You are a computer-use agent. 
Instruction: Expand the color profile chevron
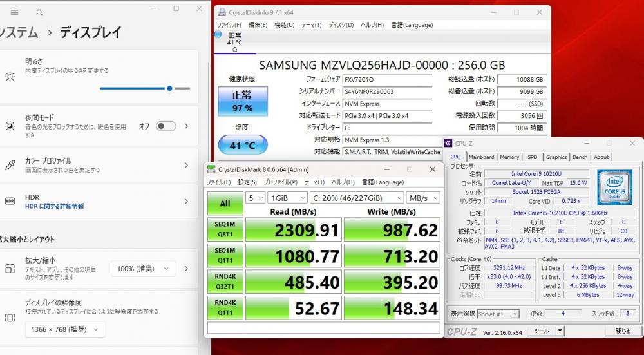(187, 165)
